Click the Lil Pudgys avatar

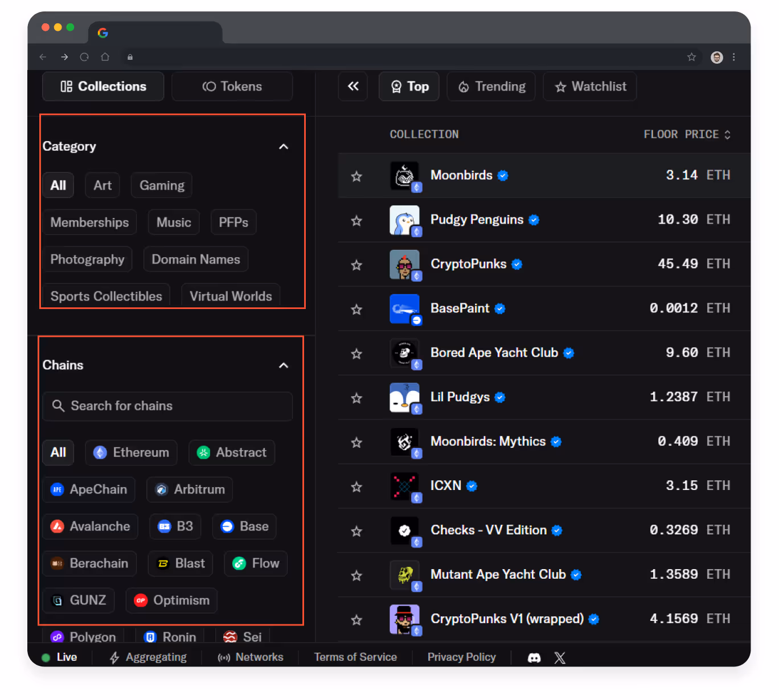(404, 398)
